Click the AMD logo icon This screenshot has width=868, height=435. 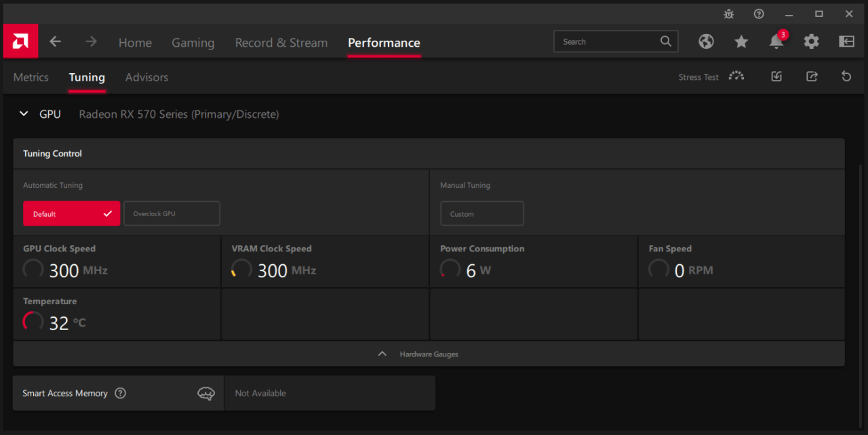click(20, 41)
